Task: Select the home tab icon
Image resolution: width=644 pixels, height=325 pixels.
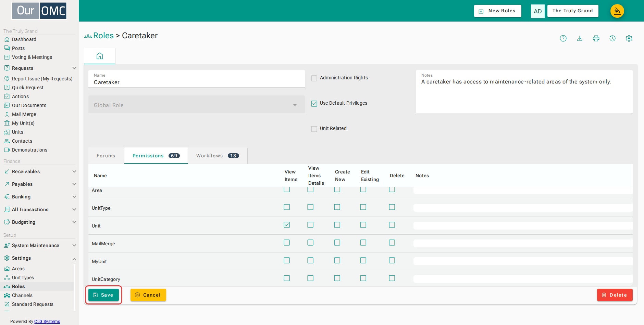Action: tap(100, 56)
